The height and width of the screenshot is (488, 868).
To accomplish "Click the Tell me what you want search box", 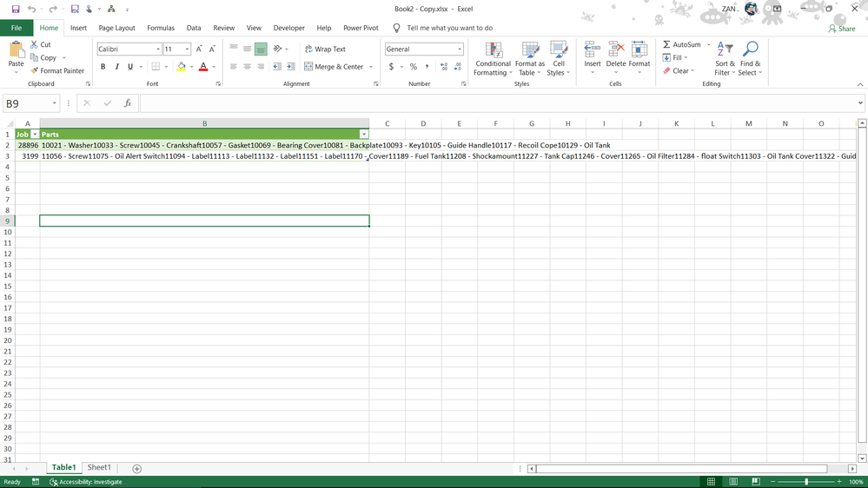I will tap(449, 28).
